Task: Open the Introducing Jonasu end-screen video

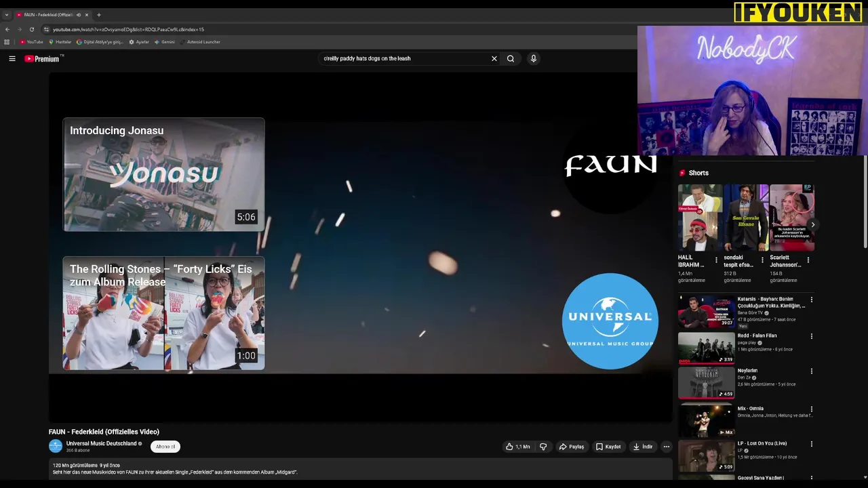Action: [163, 175]
